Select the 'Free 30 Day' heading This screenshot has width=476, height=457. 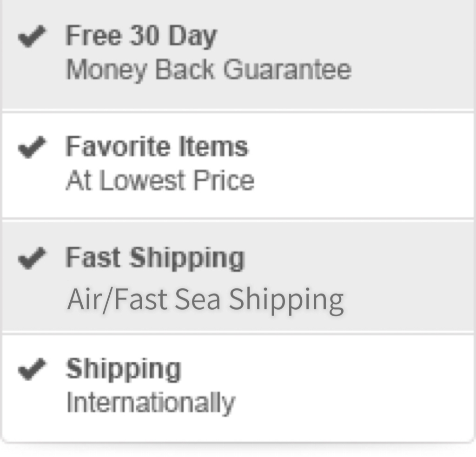[141, 36]
